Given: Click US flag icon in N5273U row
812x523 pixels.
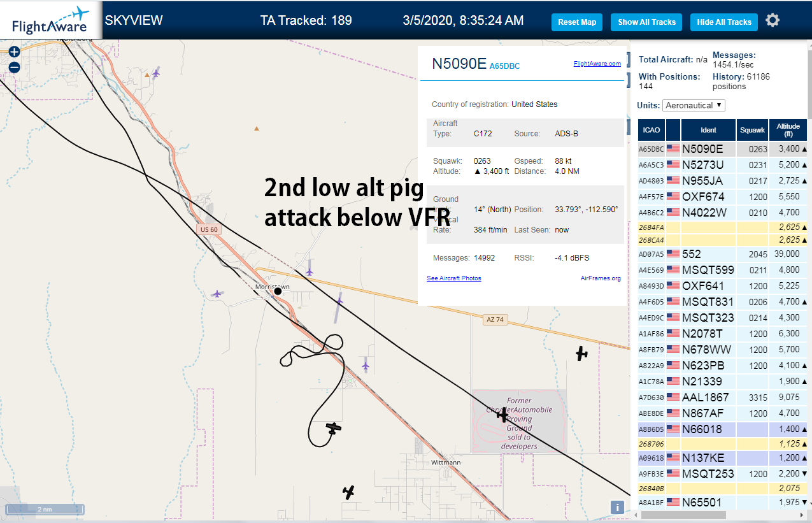Looking at the screenshot, I should point(673,165).
